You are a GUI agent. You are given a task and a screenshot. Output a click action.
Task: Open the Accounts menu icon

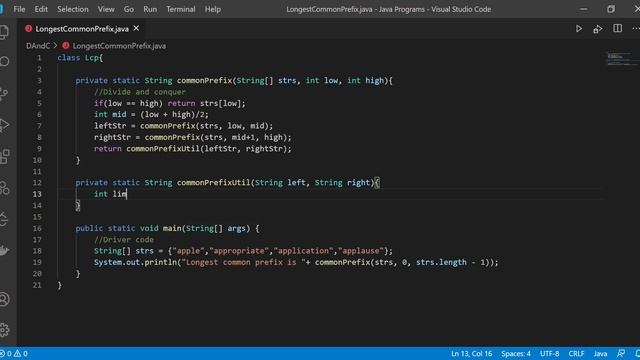(x=4, y=299)
